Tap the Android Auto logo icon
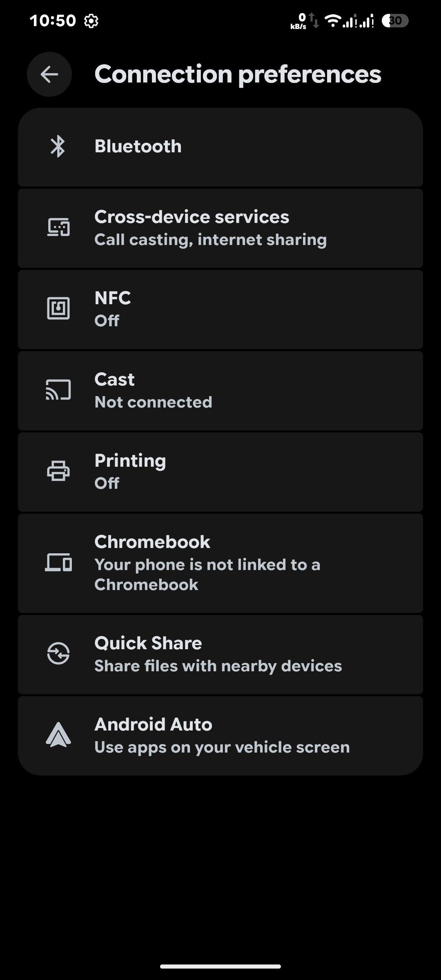Image resolution: width=441 pixels, height=980 pixels. pyautogui.click(x=58, y=735)
